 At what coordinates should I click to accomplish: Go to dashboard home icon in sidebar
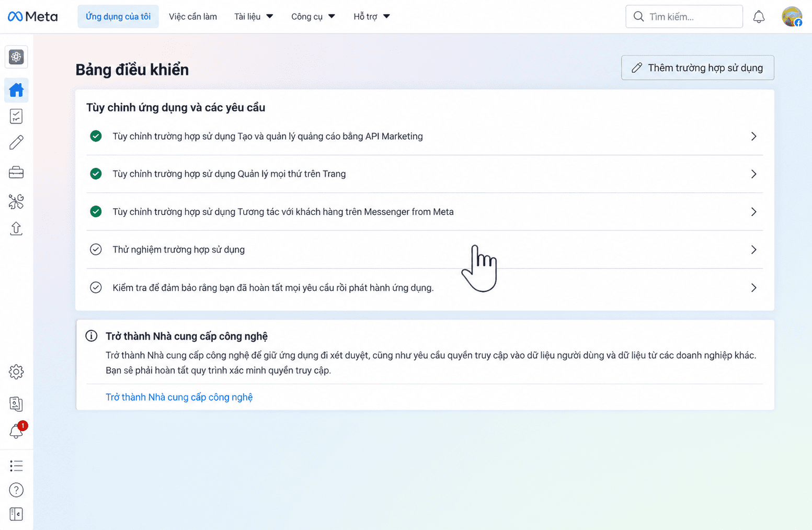[16, 90]
